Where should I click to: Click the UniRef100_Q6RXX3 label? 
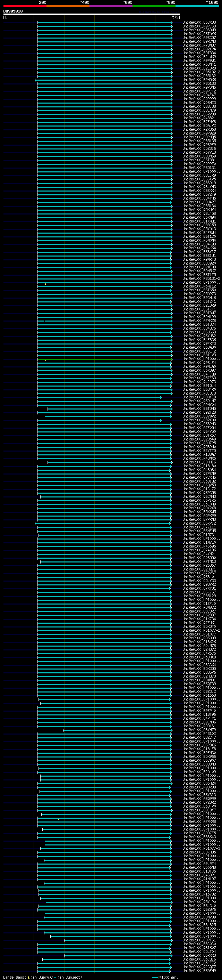(199, 956)
